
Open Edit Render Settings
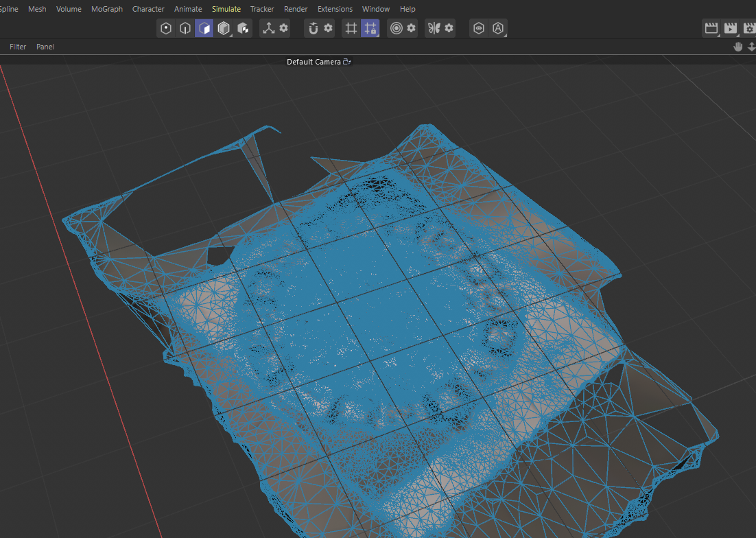point(748,27)
